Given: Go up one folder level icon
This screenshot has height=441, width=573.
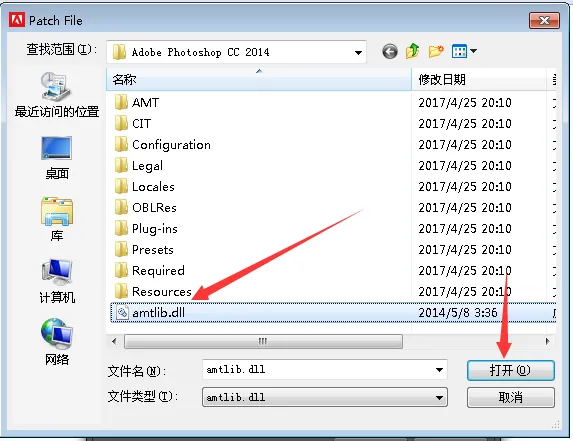Looking at the screenshot, I should [x=413, y=51].
